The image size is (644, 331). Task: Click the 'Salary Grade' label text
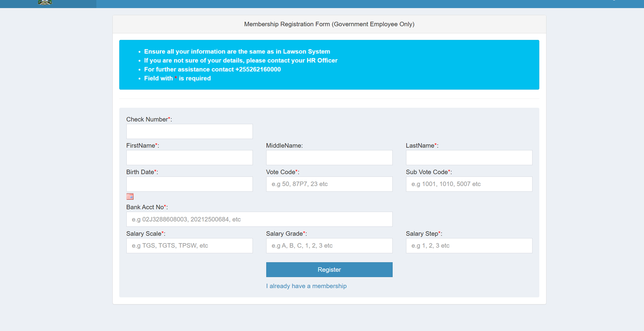pos(285,234)
